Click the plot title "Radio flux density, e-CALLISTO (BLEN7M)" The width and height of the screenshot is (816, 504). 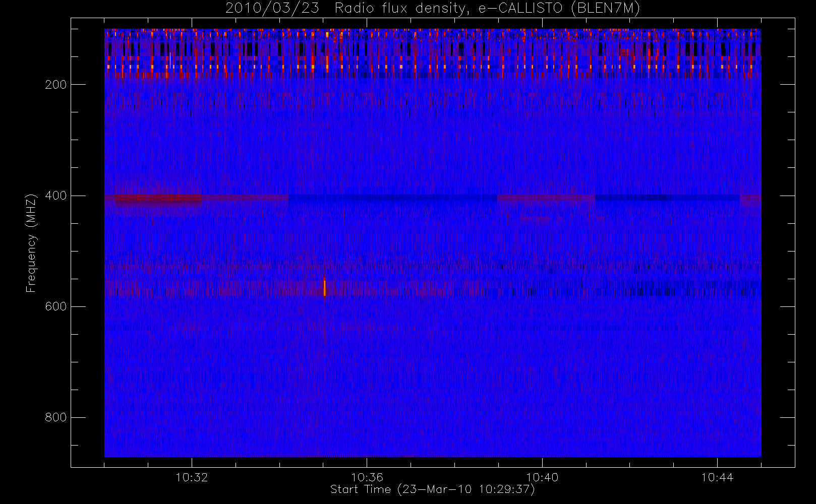[x=487, y=9]
